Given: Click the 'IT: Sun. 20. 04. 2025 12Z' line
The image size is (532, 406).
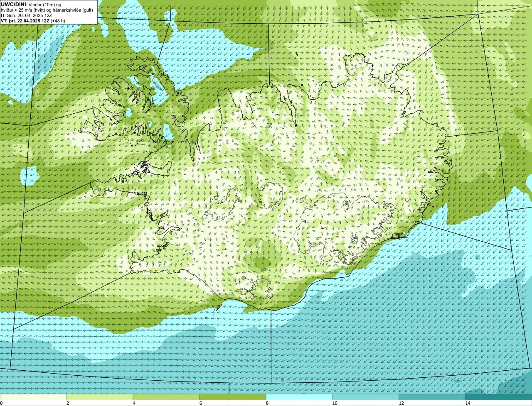Looking at the screenshot, I should click(x=27, y=15).
